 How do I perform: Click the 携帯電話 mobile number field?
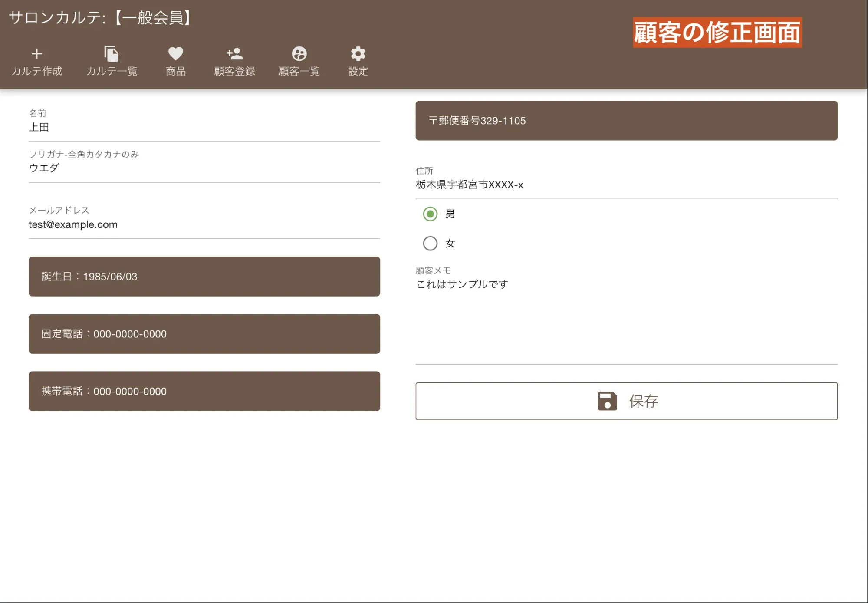click(204, 391)
